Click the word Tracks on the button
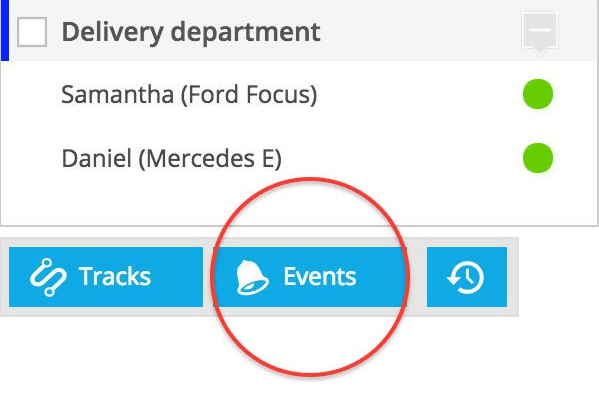 [x=115, y=277]
